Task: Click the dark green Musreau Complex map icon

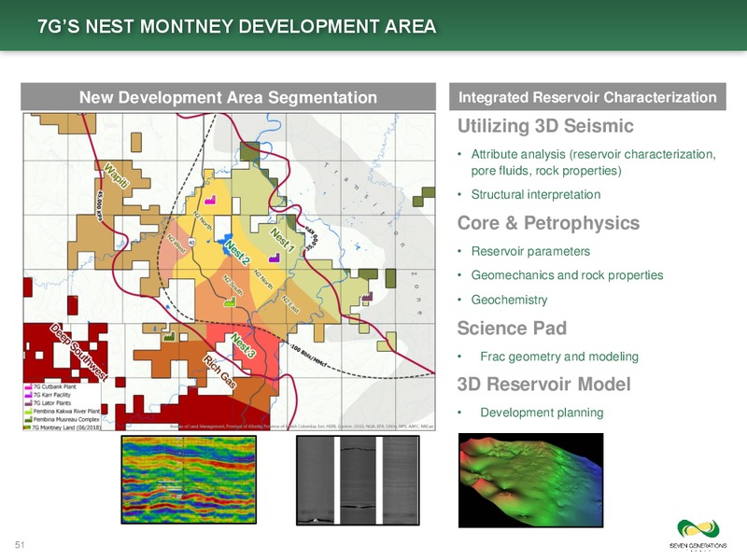Action: pos(169,336)
